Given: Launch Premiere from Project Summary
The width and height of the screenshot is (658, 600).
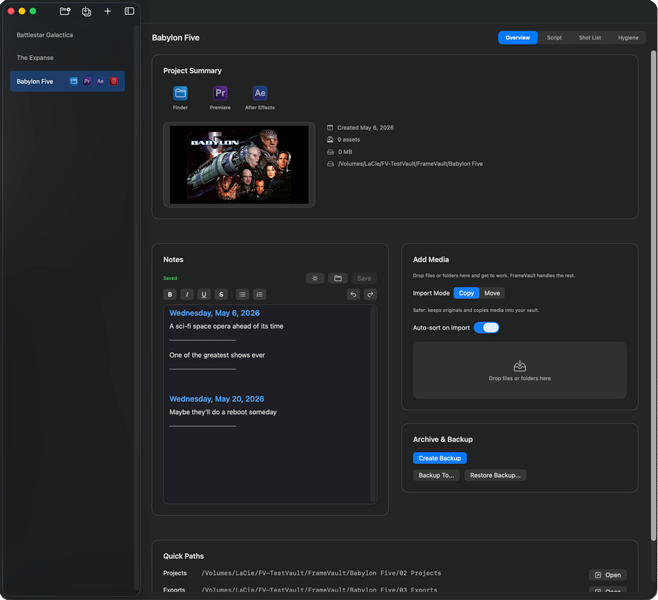Looking at the screenshot, I should point(220,93).
